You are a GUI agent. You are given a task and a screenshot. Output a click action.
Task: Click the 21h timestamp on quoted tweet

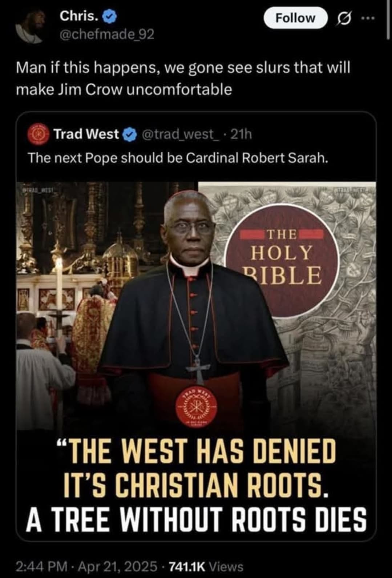tap(241, 135)
